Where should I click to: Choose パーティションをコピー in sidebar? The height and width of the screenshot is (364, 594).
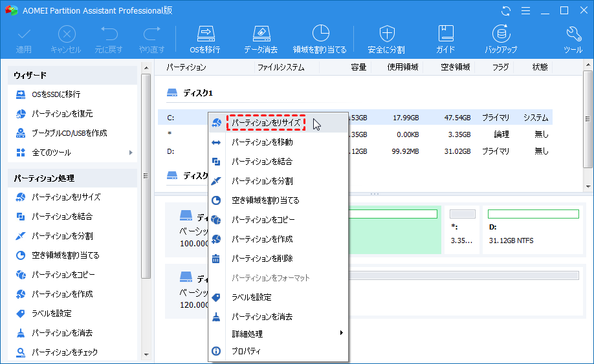pyautogui.click(x=55, y=275)
